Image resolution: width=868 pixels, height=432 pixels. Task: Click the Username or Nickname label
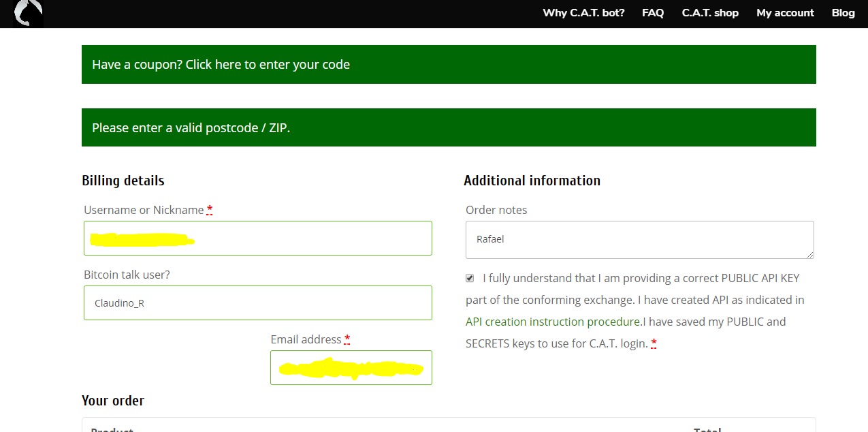coord(144,210)
